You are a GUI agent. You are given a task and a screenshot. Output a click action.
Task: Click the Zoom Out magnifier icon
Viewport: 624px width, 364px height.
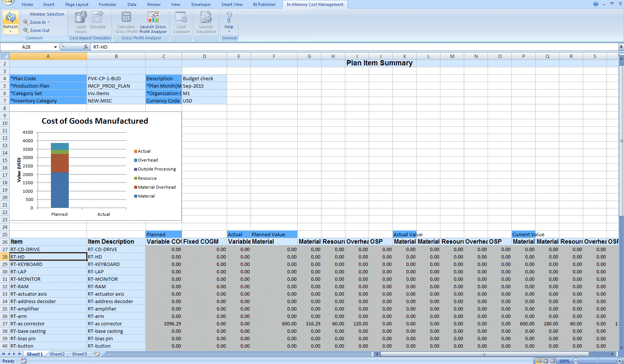26,30
